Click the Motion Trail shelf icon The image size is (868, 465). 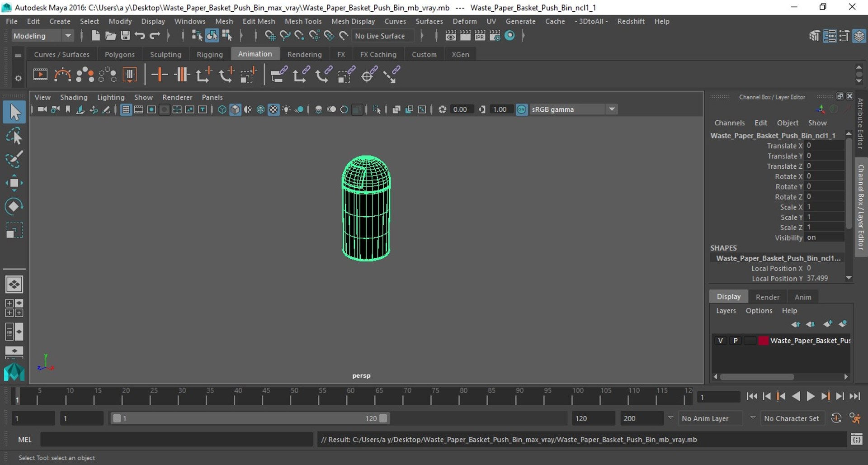click(62, 75)
